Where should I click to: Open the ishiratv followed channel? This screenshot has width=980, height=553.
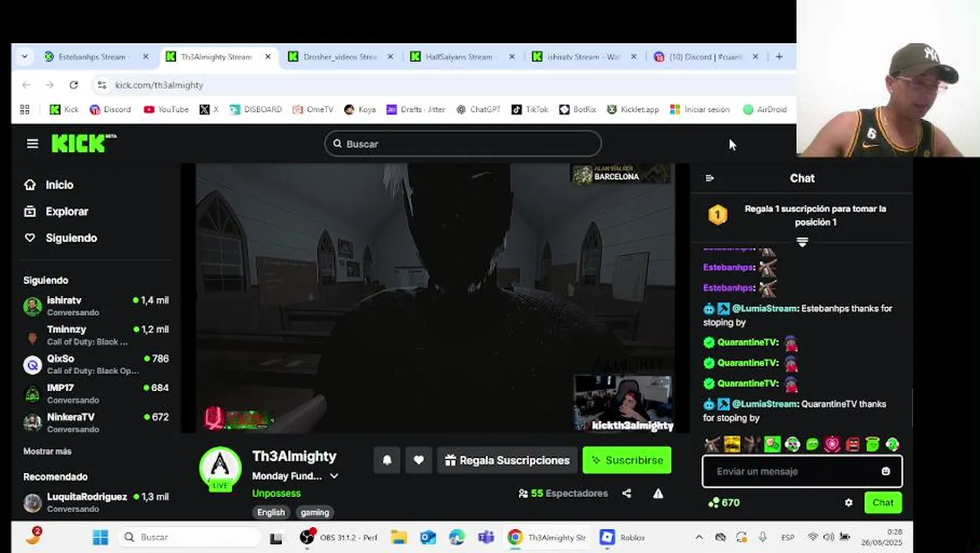pyautogui.click(x=96, y=306)
